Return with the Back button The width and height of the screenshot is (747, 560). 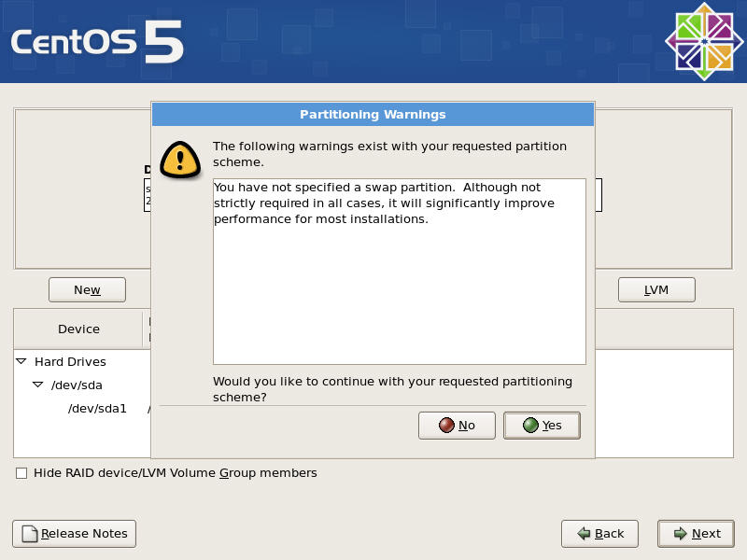599,533
